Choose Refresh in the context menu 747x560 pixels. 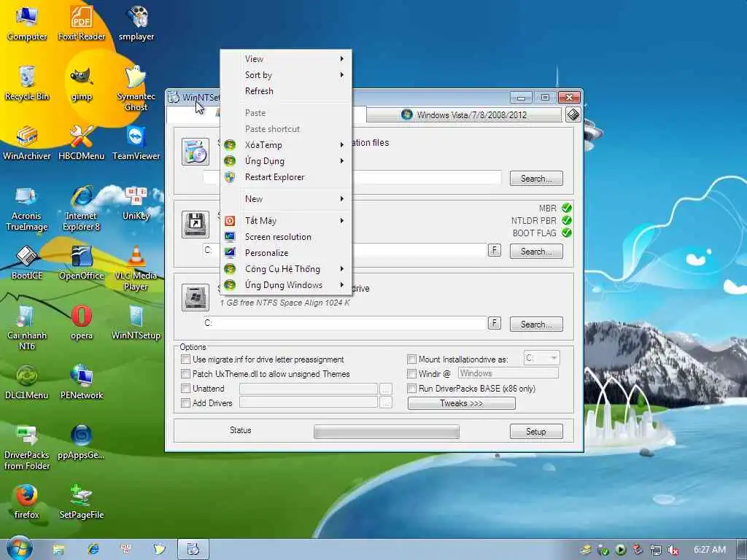(286, 91)
